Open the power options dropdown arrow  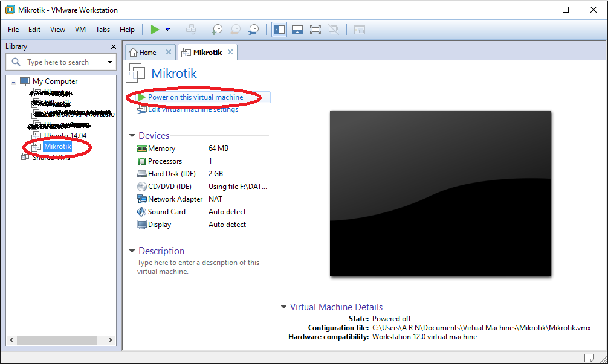click(168, 30)
